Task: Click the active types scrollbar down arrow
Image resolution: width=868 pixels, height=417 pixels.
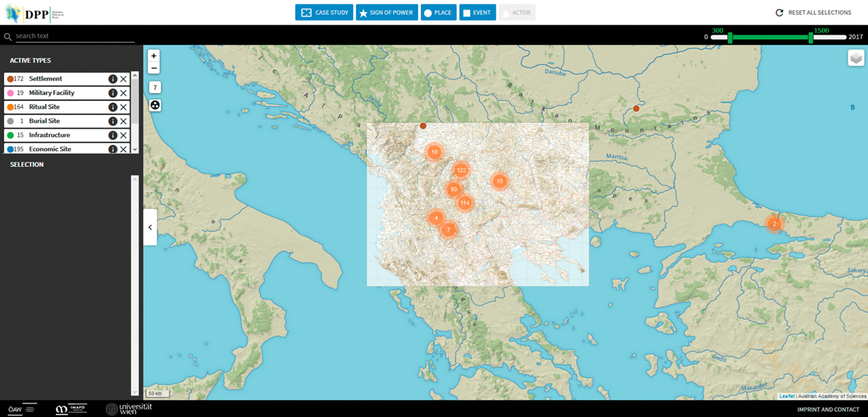Action: pos(135,149)
